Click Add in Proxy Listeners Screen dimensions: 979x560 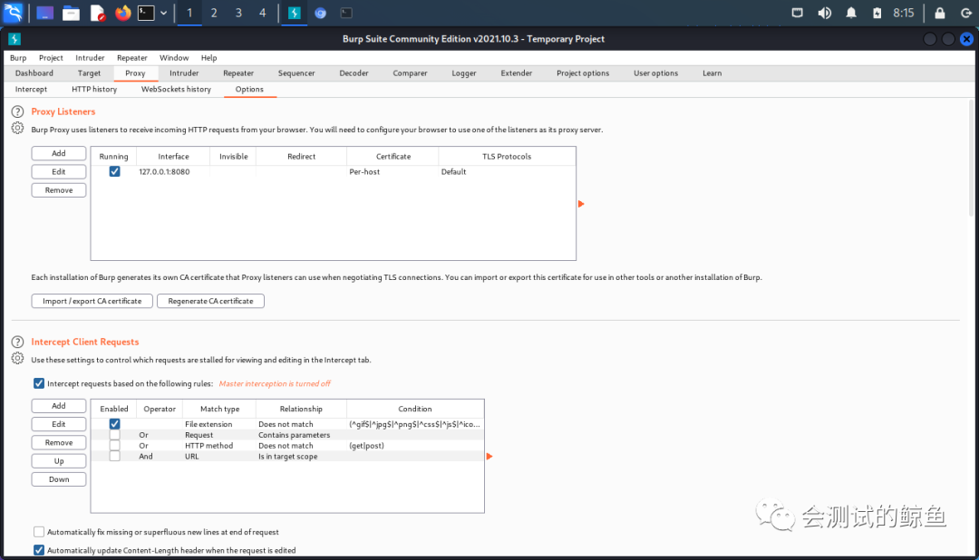tap(59, 153)
